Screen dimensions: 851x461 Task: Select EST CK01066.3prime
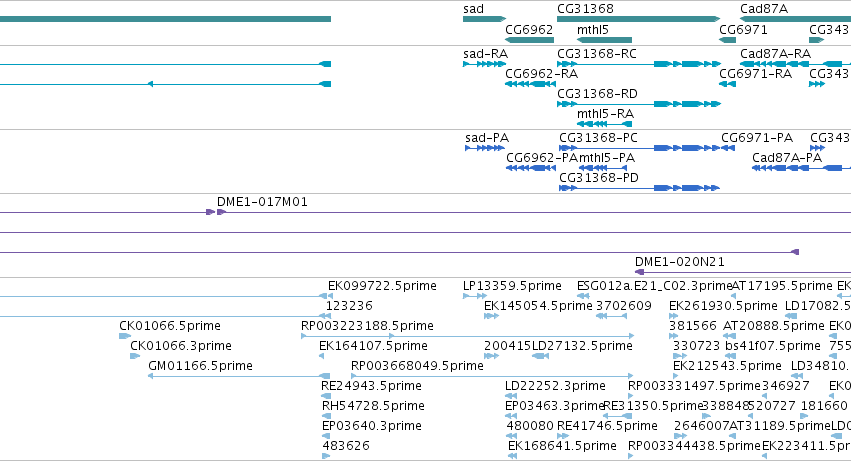click(181, 346)
